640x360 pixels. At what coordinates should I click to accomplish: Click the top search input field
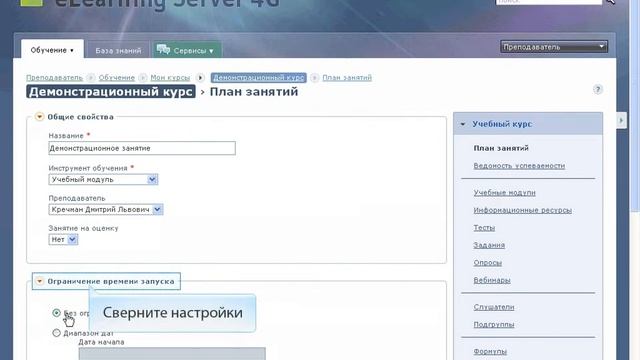click(549, 2)
